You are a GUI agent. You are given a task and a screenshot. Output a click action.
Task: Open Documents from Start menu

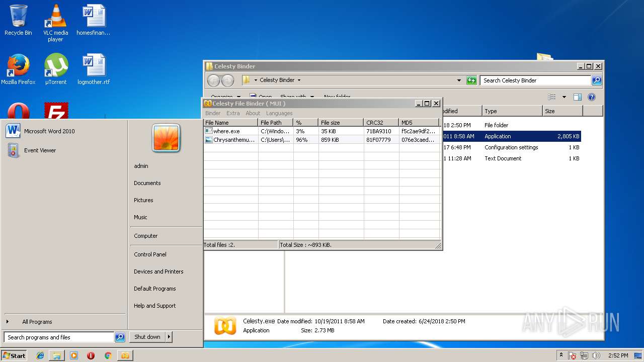[x=147, y=183]
